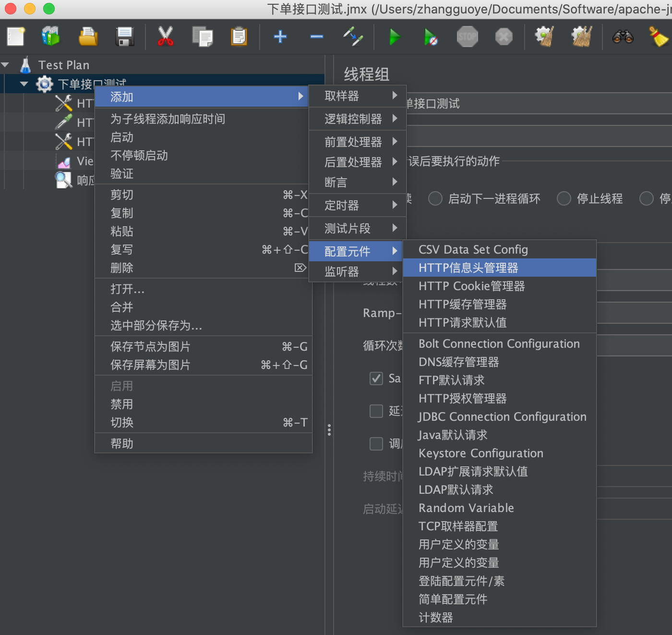Click the thread group name input field
Viewport: 672px width, 635px height.
click(539, 103)
